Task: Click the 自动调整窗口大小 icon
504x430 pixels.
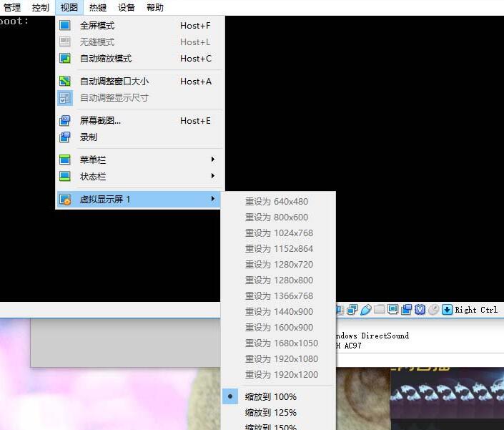Action: (x=65, y=81)
